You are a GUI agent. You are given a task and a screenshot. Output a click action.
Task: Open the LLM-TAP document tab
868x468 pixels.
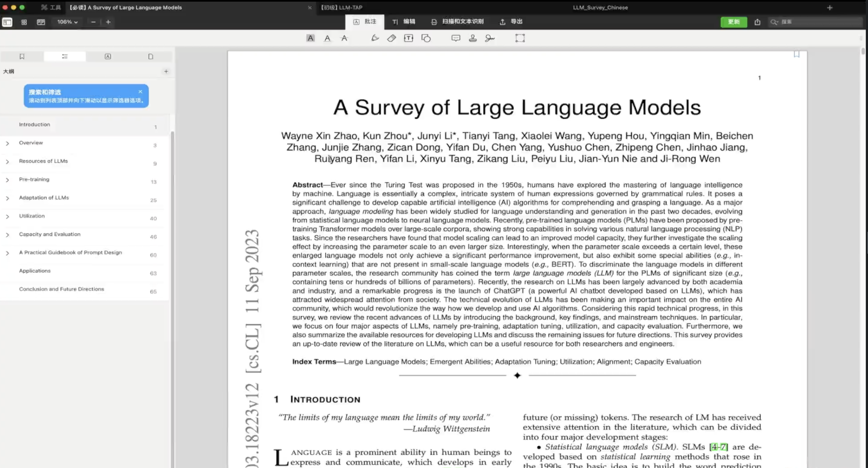341,7
